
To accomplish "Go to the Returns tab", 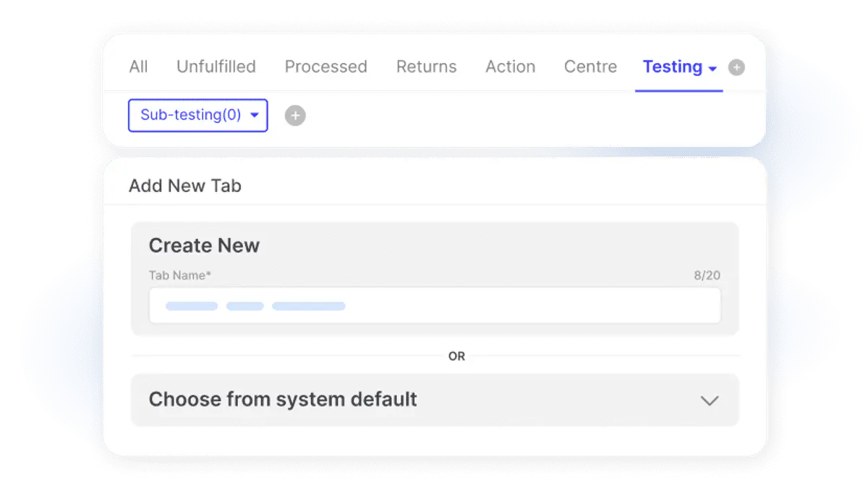I will (426, 67).
